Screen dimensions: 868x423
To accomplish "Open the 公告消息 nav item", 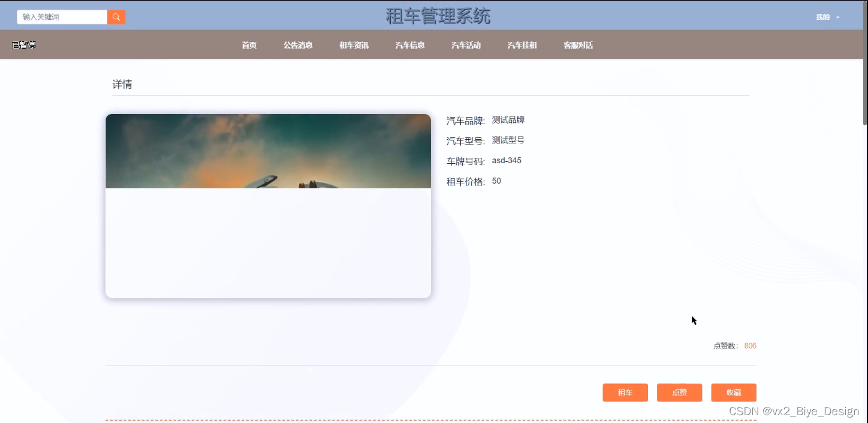I will [x=298, y=45].
